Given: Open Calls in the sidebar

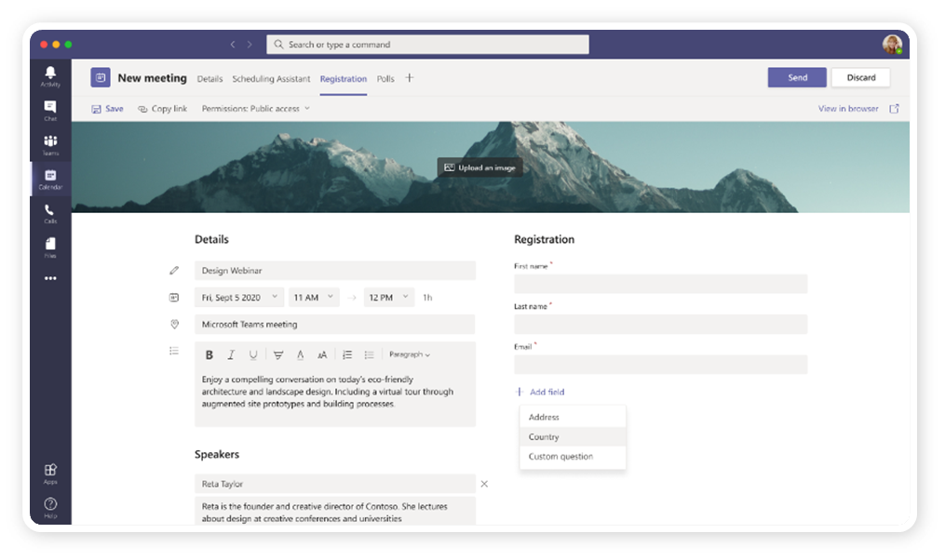Looking at the screenshot, I should (x=50, y=214).
